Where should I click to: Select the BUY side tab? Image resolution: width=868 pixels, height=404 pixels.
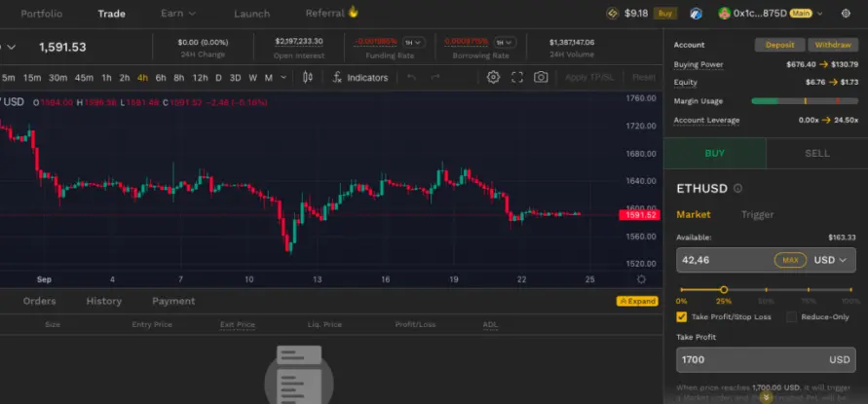tap(715, 153)
